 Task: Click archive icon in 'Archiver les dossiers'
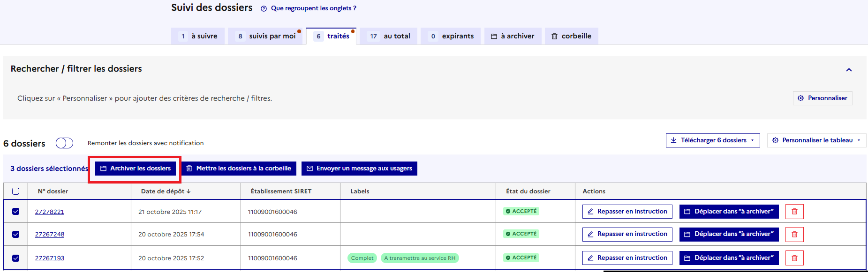pyautogui.click(x=104, y=169)
